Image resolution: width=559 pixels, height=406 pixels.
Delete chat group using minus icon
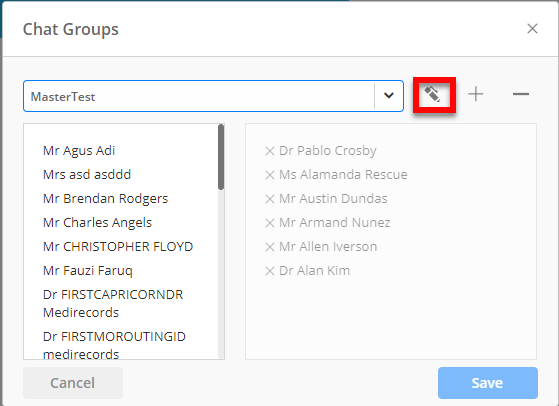[521, 94]
